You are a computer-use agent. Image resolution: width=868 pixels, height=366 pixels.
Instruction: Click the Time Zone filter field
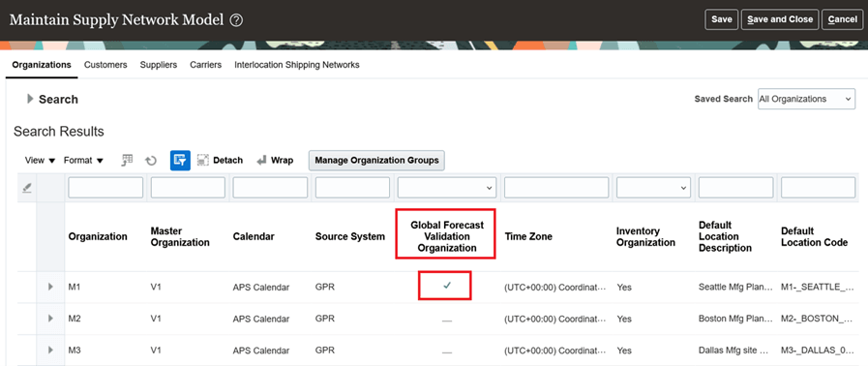pos(556,188)
